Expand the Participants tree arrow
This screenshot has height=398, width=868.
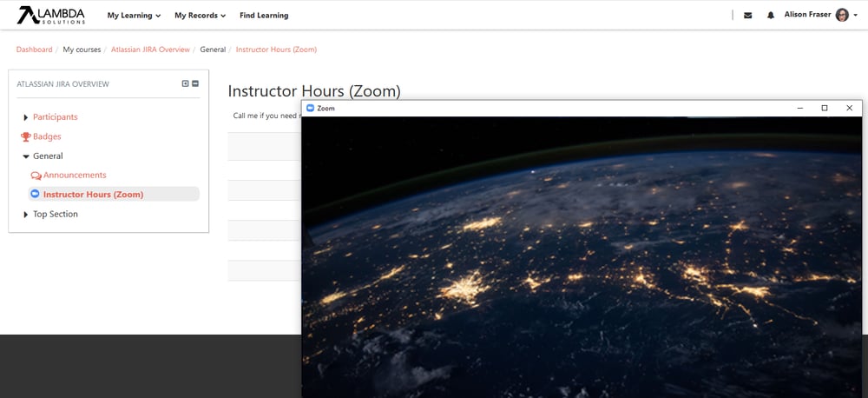[26, 117]
